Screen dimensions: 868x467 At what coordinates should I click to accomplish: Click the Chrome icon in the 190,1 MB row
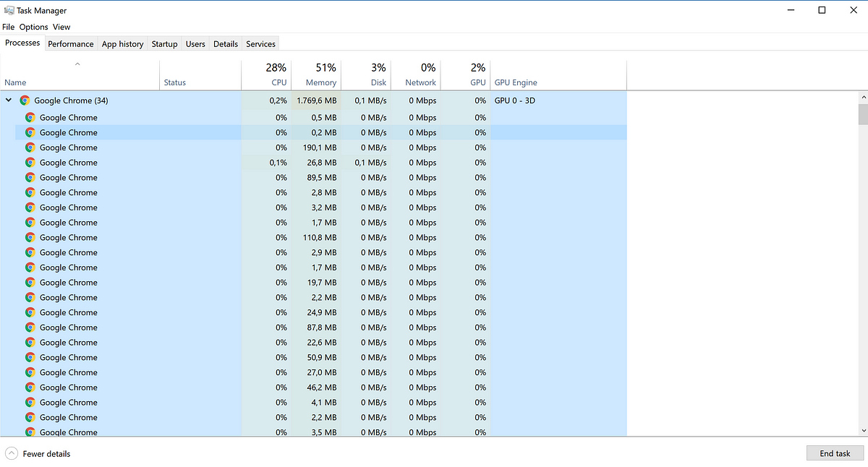[30, 147]
